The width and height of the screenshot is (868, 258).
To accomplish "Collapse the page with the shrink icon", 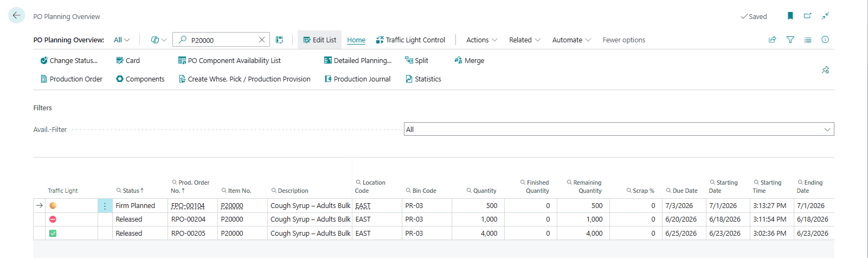I will (825, 16).
